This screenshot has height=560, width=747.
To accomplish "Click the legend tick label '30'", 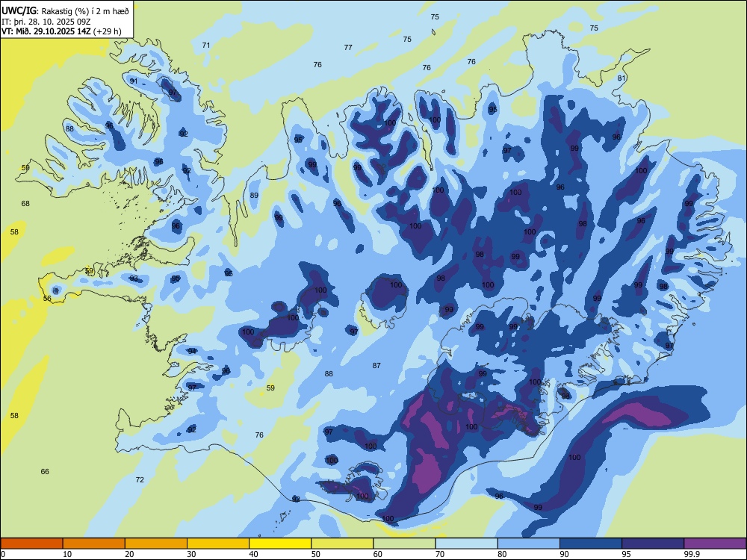I will (191, 554).
